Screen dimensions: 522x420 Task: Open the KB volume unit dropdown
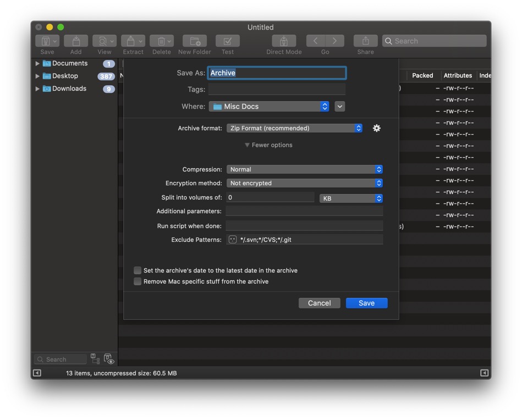coord(351,198)
